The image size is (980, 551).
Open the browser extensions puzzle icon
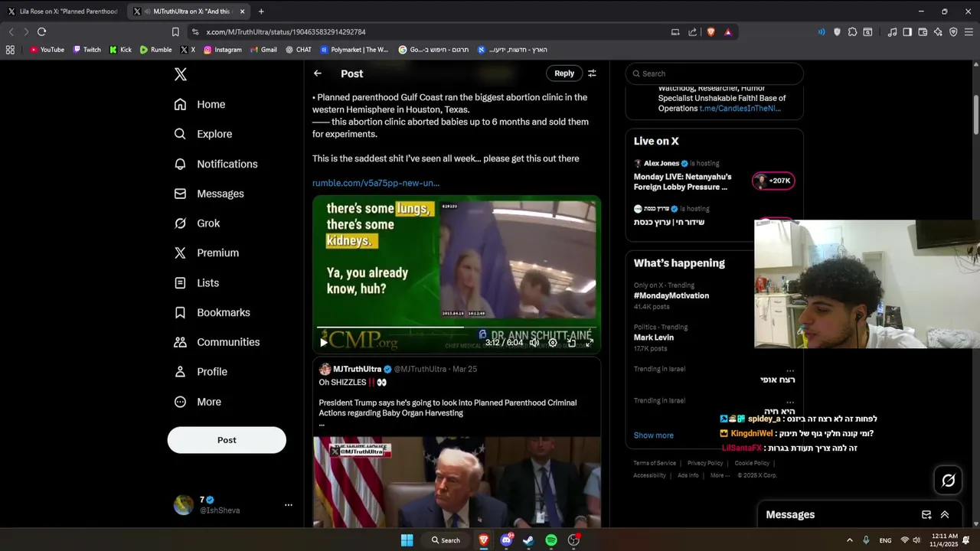click(852, 32)
